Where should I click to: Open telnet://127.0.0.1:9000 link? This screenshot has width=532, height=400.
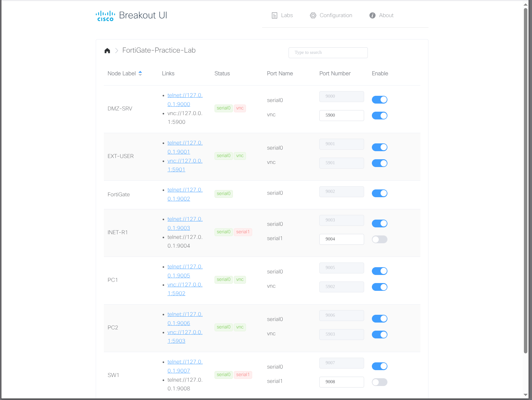coord(185,100)
